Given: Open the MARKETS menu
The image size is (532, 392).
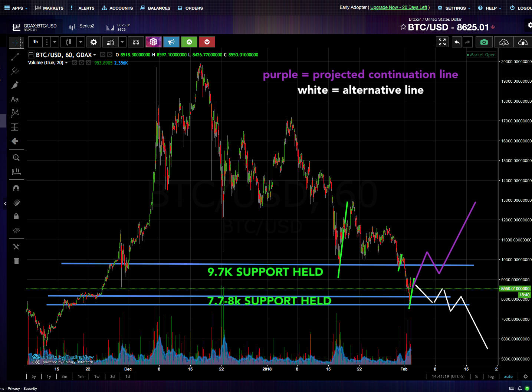Looking at the screenshot, I should click(x=49, y=8).
